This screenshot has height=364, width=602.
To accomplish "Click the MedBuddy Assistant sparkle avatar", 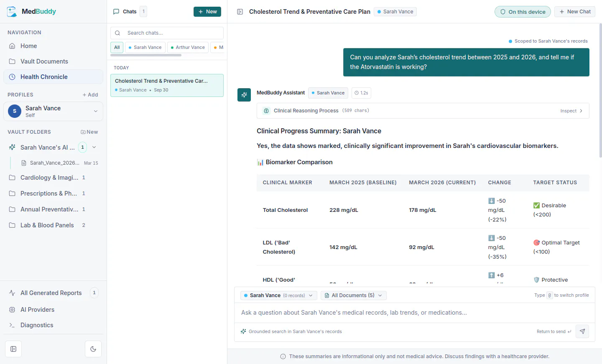I will coord(244,95).
